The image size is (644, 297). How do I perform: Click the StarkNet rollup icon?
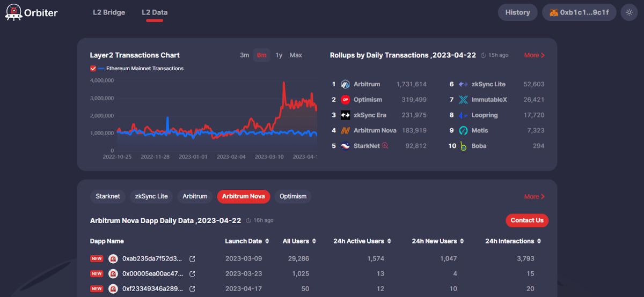(x=345, y=146)
